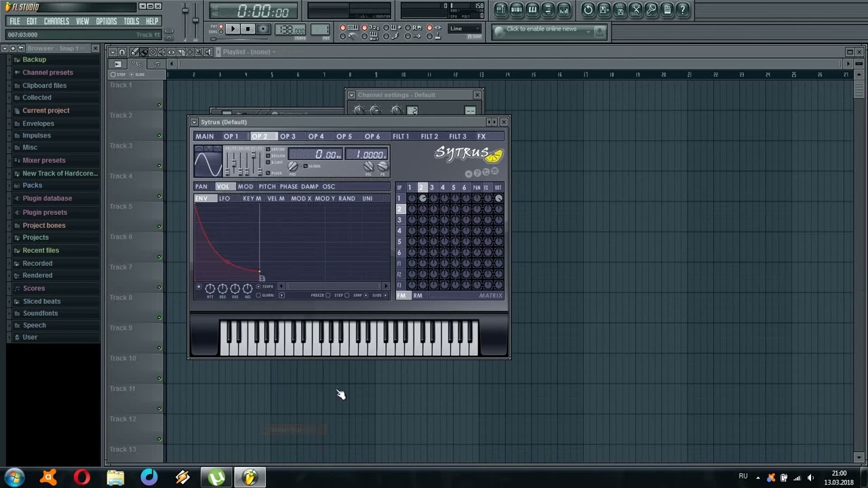Select the PITCH articulation tab
Image resolution: width=868 pixels, height=488 pixels.
pyautogui.click(x=267, y=186)
